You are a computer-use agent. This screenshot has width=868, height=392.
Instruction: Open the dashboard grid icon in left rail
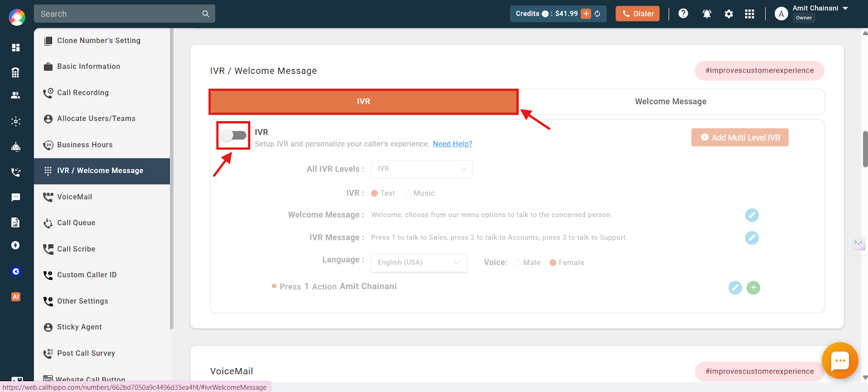[16, 48]
